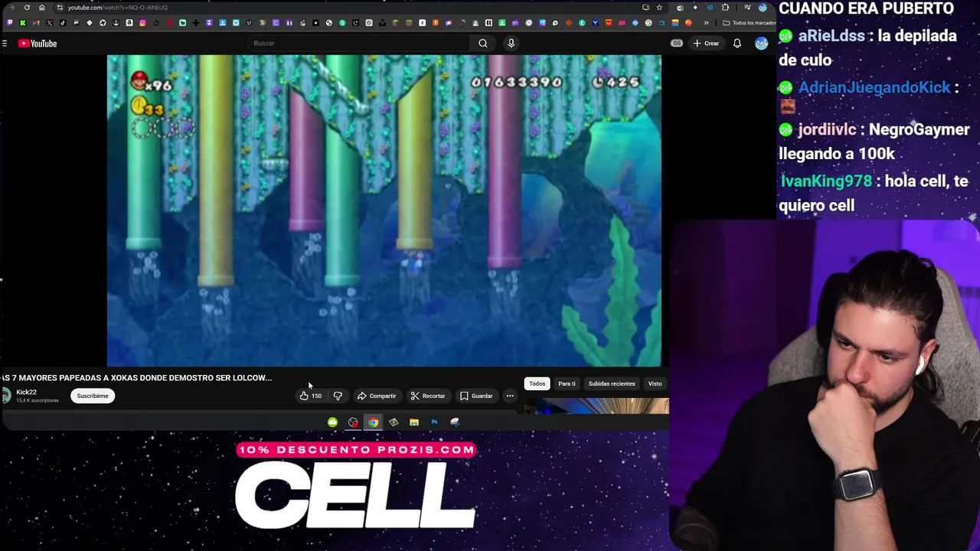Click the video player to pause
The image size is (980, 551).
pyautogui.click(x=384, y=210)
